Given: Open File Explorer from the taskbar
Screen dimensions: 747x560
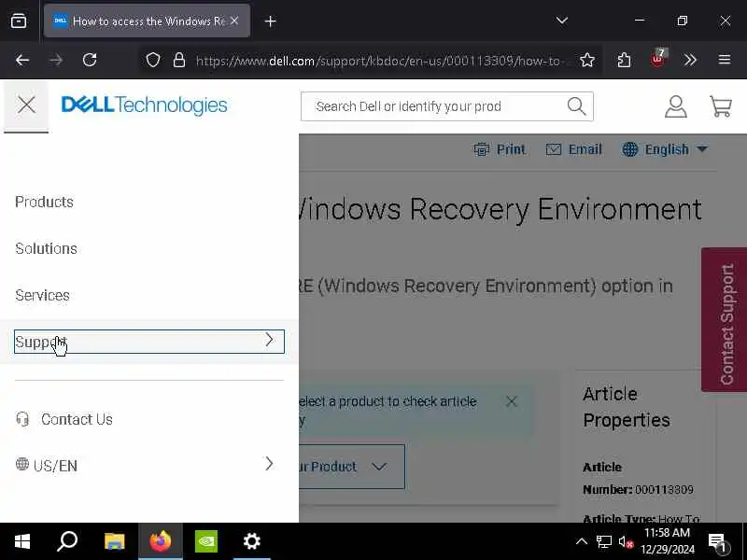Looking at the screenshot, I should [114, 541].
